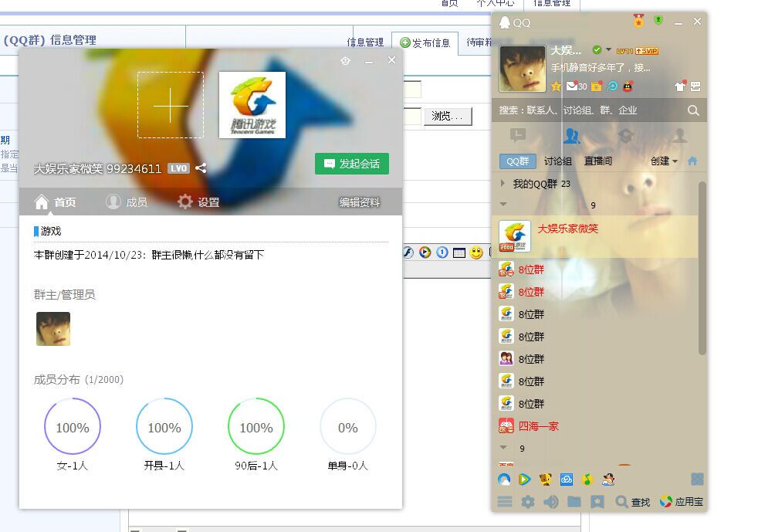
Task: Click the magnifier icon in QQ search bar
Action: pyautogui.click(x=693, y=110)
